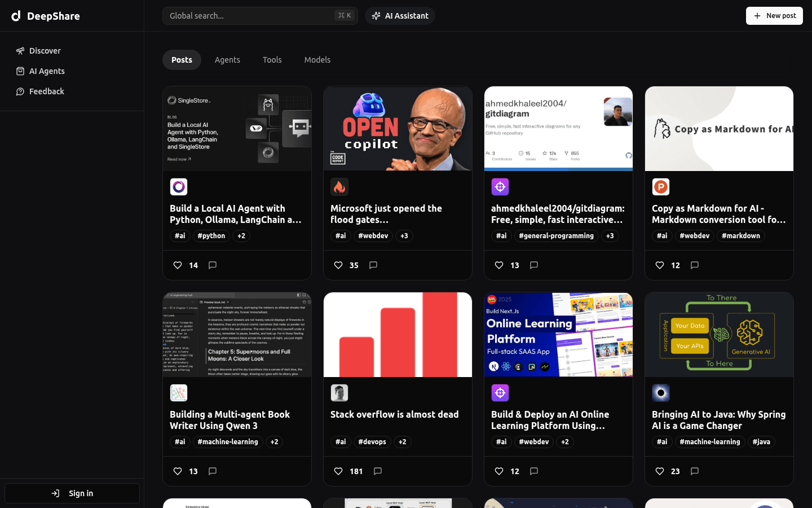Image resolution: width=812 pixels, height=508 pixels.
Task: Click purple source icon on Learning Platform post
Action: point(500,393)
